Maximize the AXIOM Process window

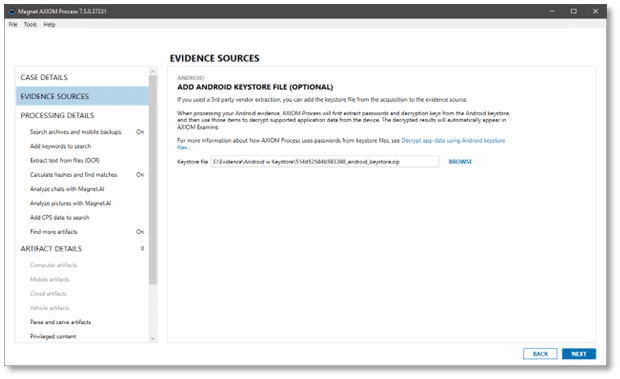coord(573,11)
